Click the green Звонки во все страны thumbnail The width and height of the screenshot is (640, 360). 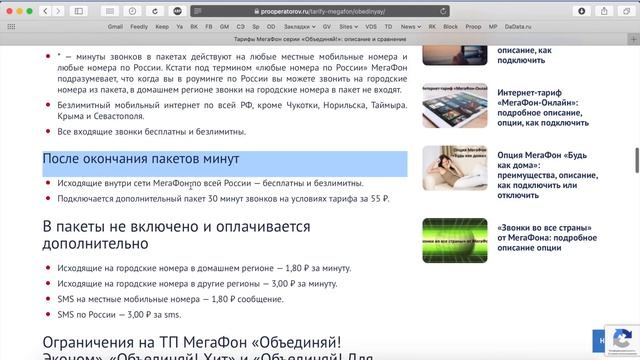(455, 240)
